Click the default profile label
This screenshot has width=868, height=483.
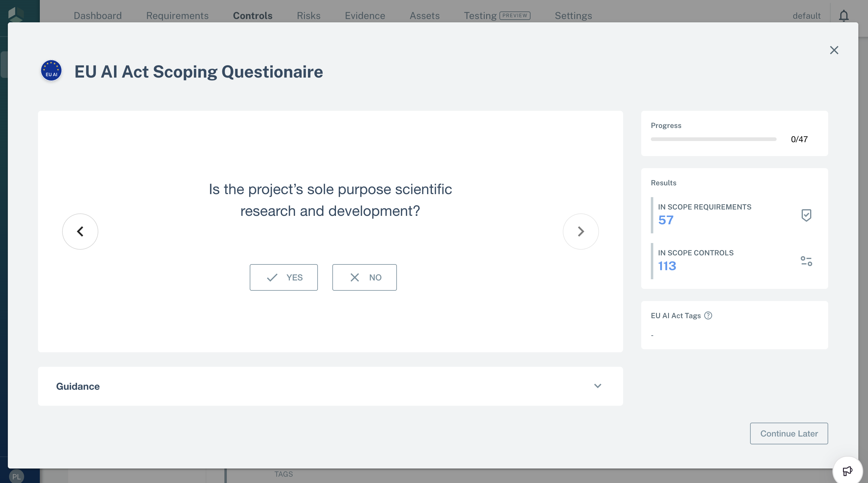click(x=807, y=15)
